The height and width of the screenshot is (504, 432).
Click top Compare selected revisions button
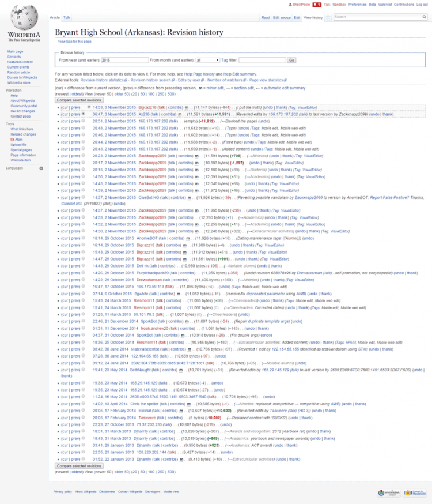tap(79, 100)
